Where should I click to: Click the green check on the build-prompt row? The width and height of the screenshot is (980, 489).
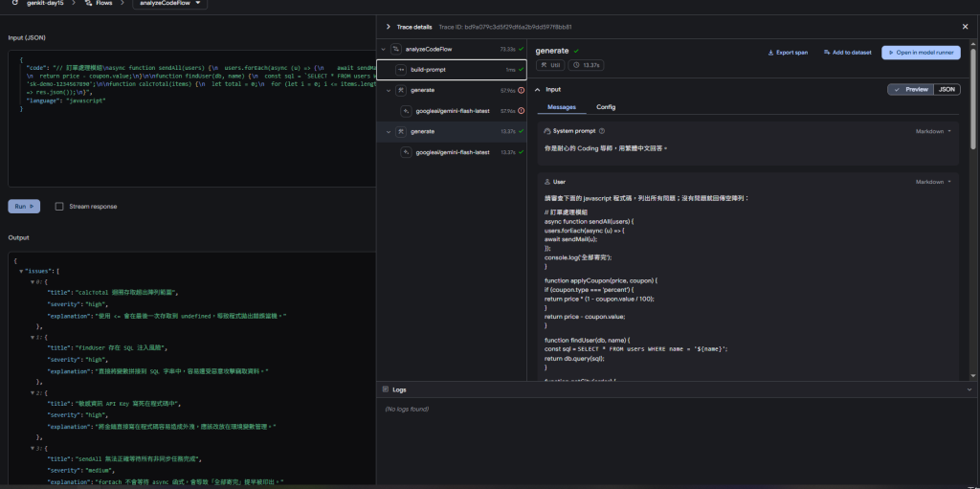[522, 70]
